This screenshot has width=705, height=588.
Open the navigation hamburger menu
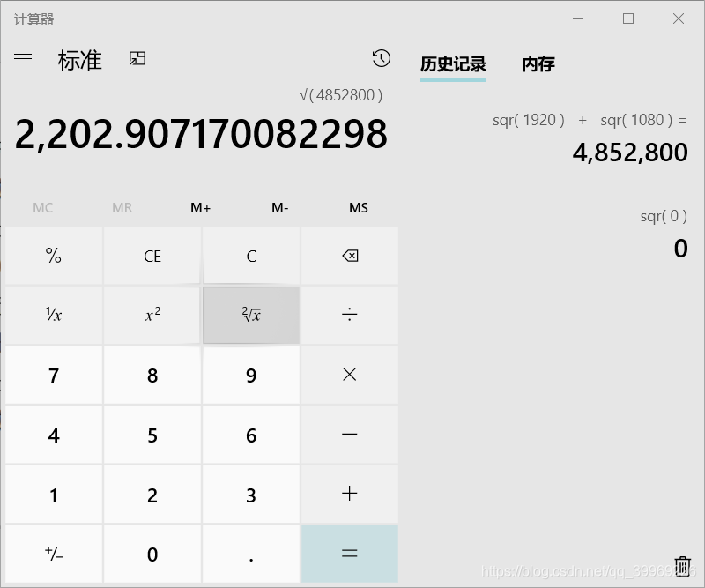[x=23, y=59]
